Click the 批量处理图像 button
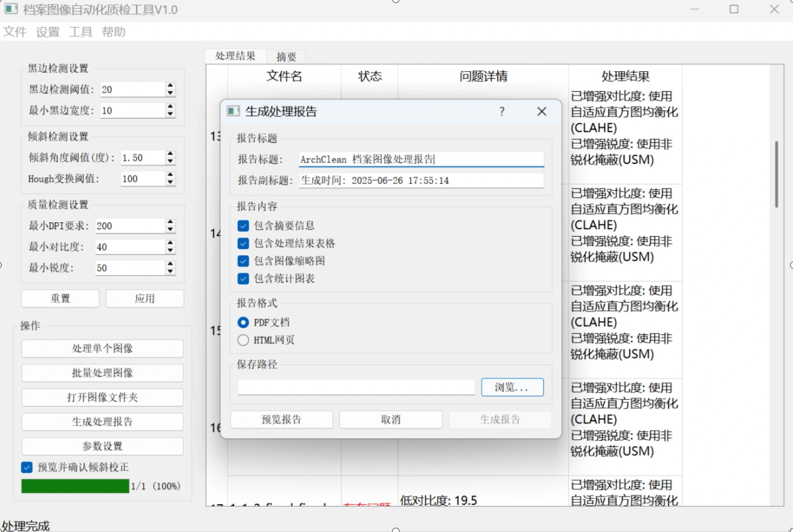Image resolution: width=793 pixels, height=532 pixels. click(x=102, y=373)
